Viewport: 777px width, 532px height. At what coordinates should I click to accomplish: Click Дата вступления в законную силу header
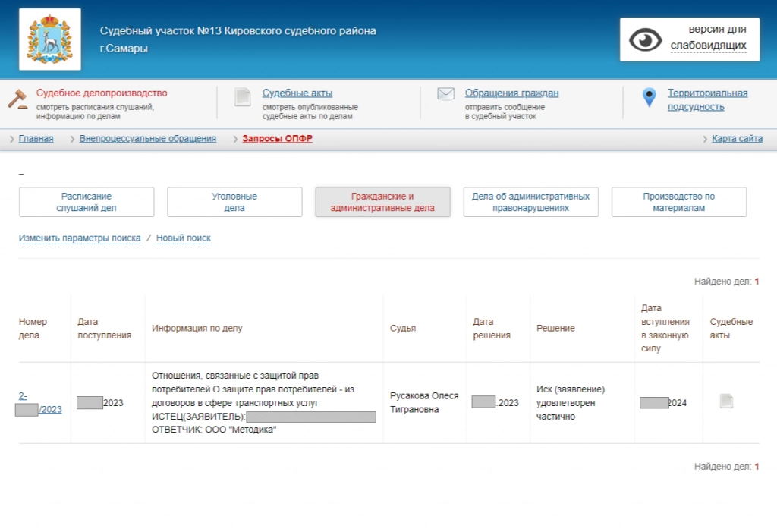[665, 328]
